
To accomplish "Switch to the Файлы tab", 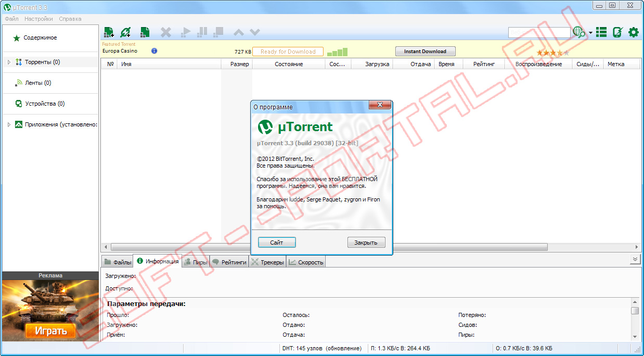I will (x=118, y=262).
